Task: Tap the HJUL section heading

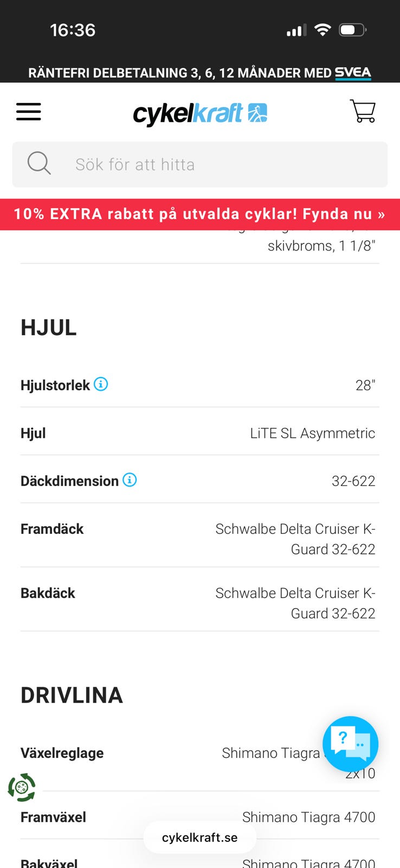Action: [x=49, y=328]
